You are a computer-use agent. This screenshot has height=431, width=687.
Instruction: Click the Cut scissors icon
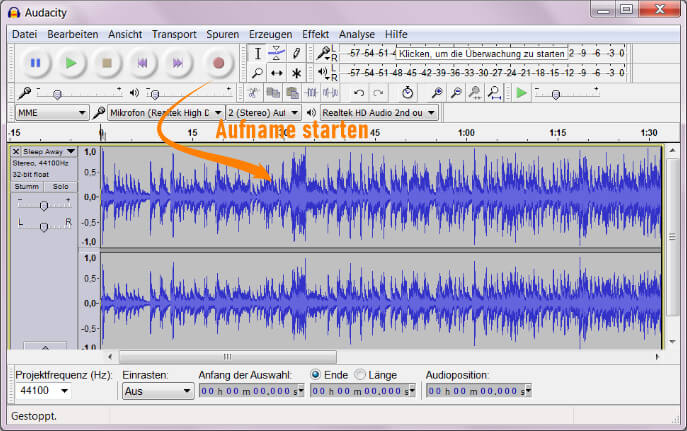click(253, 92)
